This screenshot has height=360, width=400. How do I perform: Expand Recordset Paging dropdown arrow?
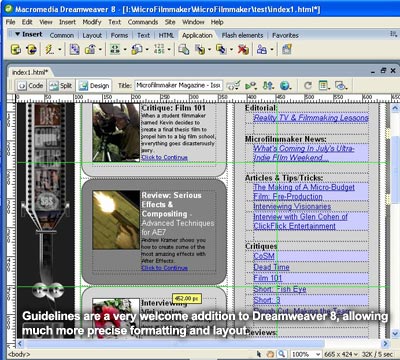125,50
